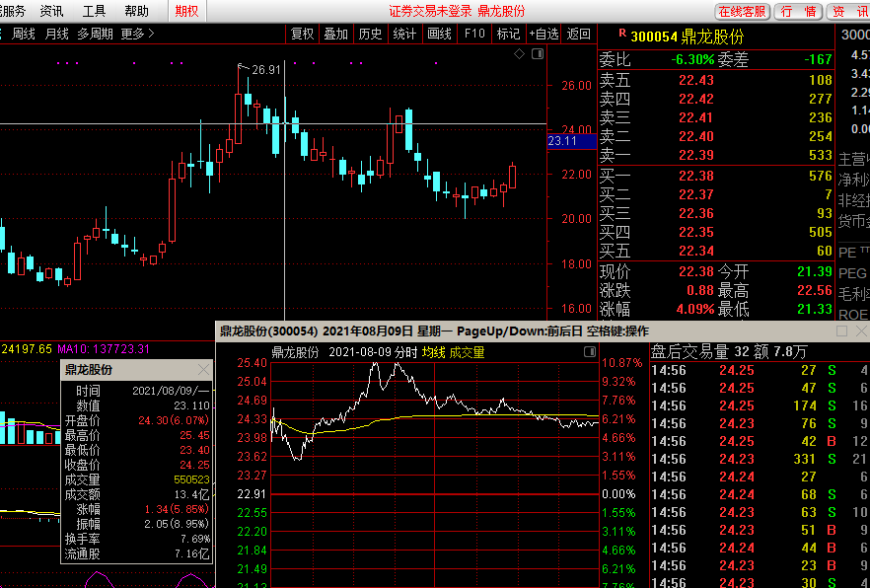Maximize the intraday popup window
This screenshot has height=588, width=870.
pyautogui.click(x=841, y=331)
